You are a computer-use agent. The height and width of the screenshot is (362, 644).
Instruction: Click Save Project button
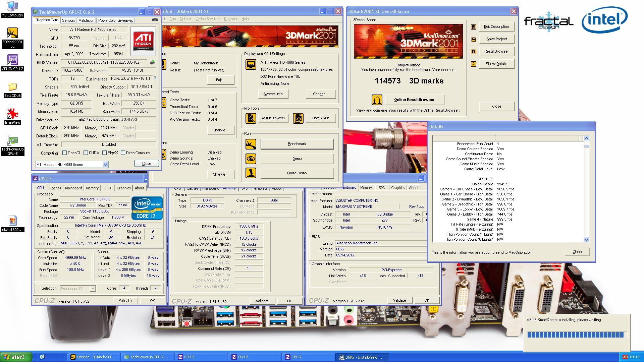tap(496, 39)
